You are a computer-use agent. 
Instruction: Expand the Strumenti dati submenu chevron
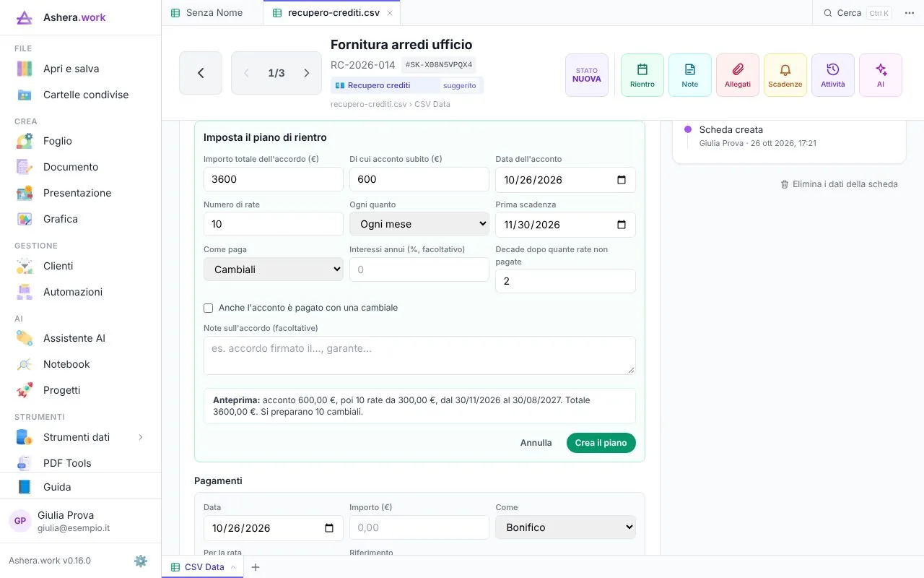[141, 437]
